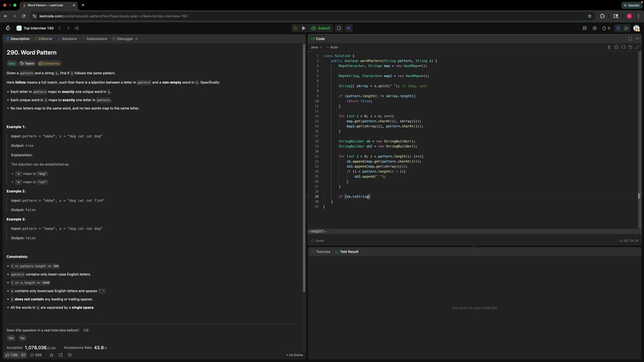The width and height of the screenshot is (644, 362).
Task: Click the Auto indicator in editor toolbar
Action: [333, 47]
